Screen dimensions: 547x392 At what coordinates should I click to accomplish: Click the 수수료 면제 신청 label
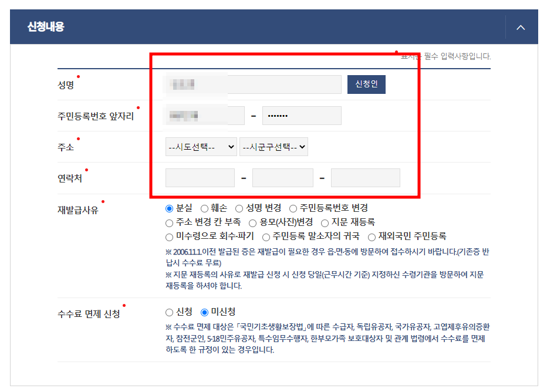tap(89, 314)
